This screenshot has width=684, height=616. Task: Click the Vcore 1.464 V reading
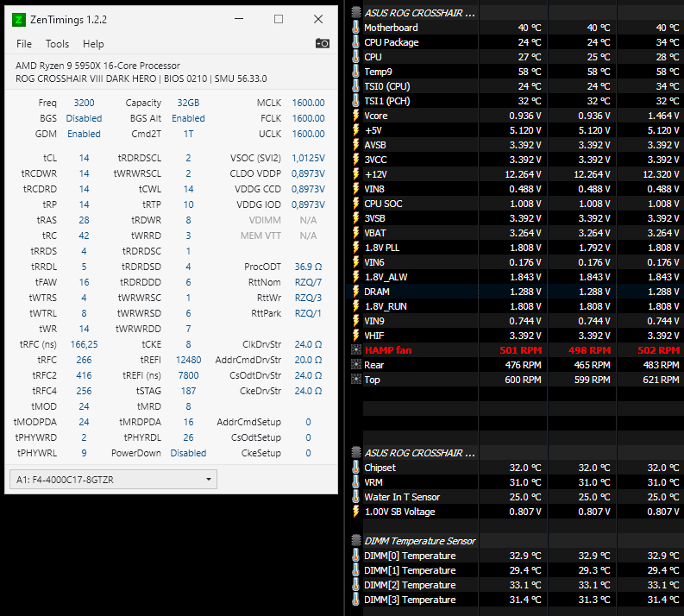coord(663,116)
